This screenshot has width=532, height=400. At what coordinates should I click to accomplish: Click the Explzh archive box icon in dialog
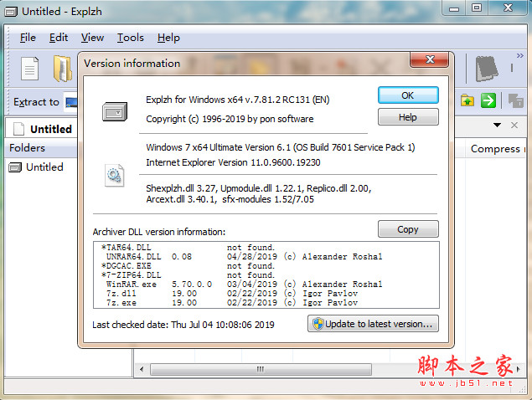(x=115, y=110)
